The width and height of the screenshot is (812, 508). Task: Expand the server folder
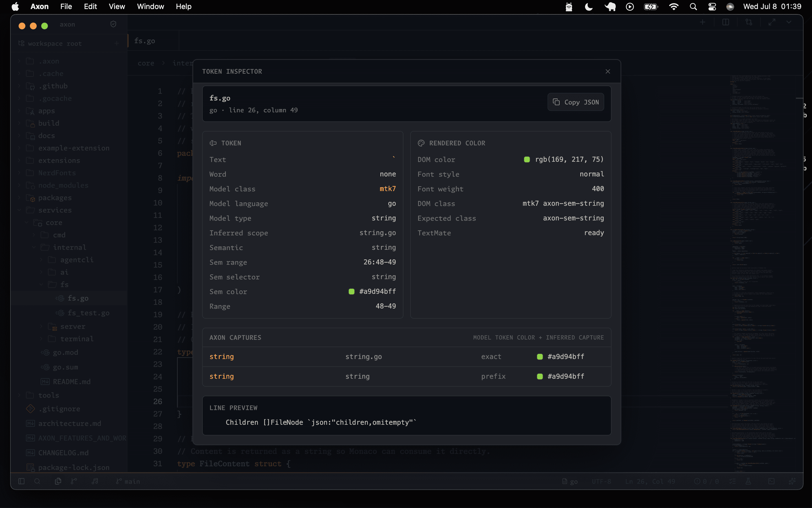coord(41,327)
